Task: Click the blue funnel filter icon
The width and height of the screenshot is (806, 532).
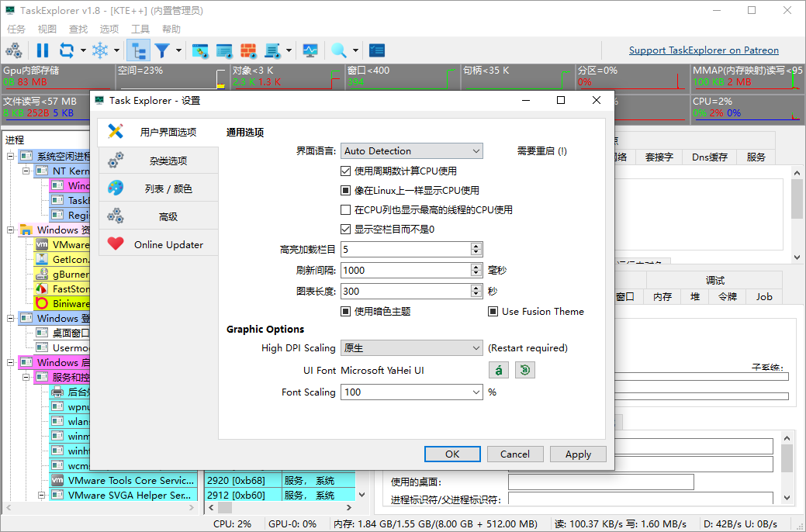Action: (x=162, y=50)
